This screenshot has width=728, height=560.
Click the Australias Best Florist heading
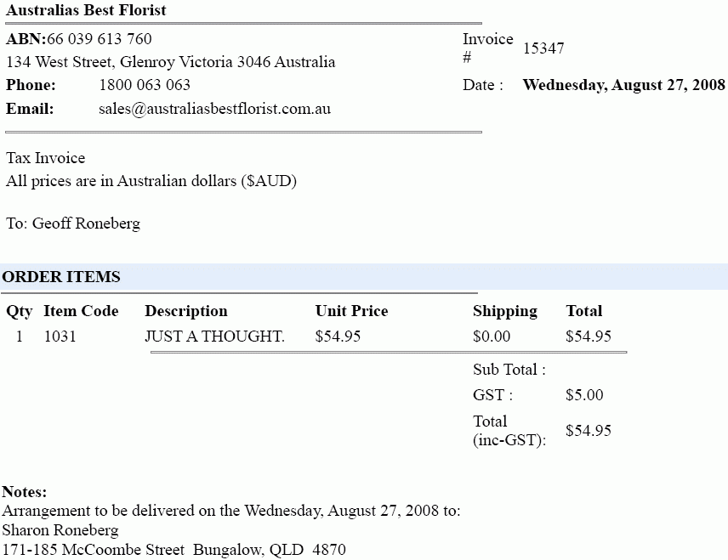pyautogui.click(x=86, y=10)
